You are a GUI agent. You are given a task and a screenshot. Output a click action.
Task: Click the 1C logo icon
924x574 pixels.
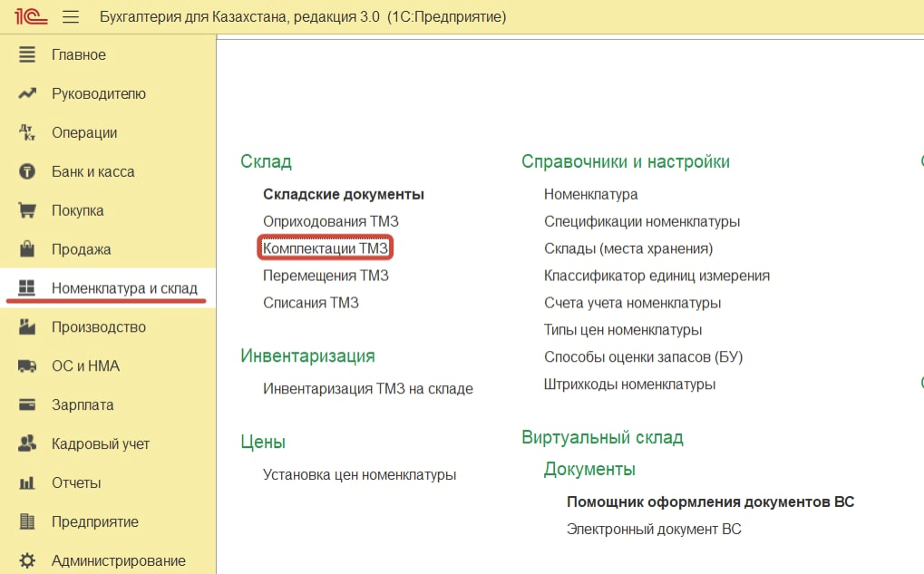pyautogui.click(x=31, y=17)
